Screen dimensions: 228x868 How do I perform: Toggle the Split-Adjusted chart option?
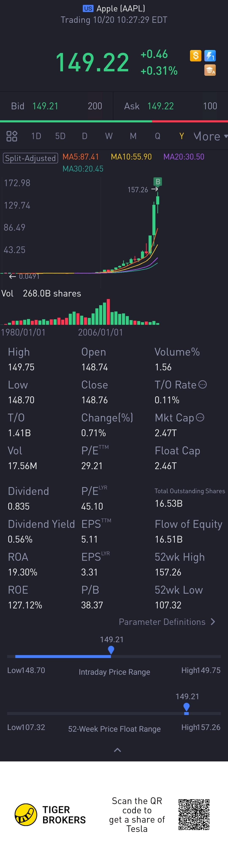pos(30,158)
